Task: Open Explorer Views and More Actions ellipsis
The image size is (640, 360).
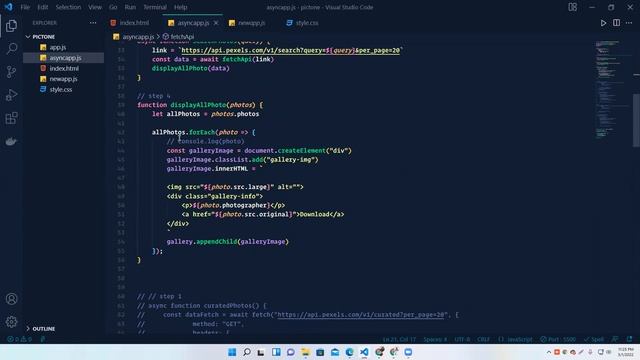Action: tap(93, 23)
